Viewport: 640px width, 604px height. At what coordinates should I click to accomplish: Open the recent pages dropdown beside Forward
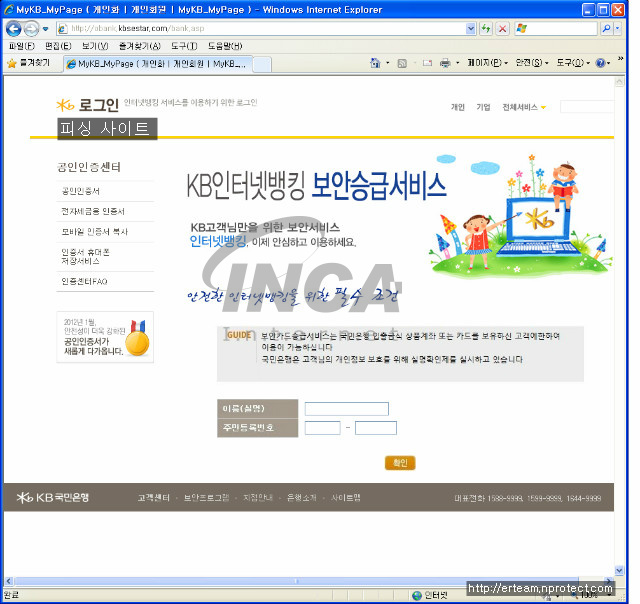click(x=45, y=29)
